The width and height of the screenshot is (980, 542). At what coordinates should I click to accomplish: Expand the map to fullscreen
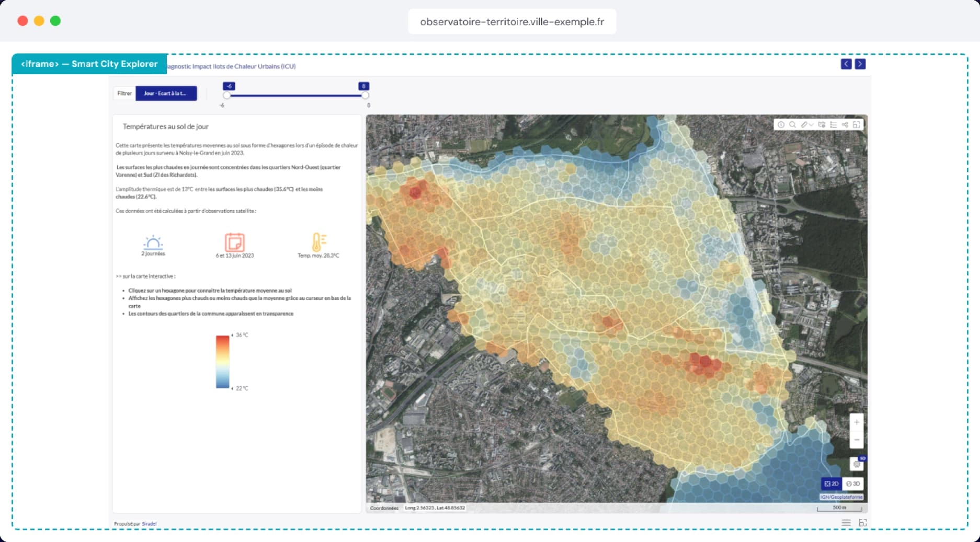pyautogui.click(x=857, y=124)
